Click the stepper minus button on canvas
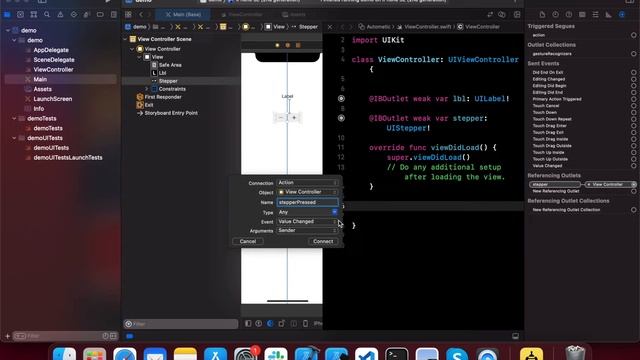The height and width of the screenshot is (360, 640). pos(280,118)
